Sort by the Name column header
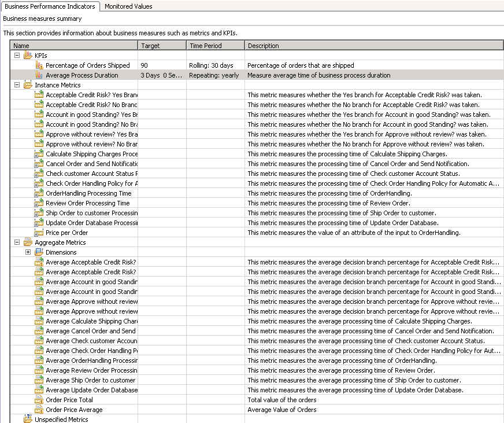This screenshot has width=504, height=423. tap(74, 46)
